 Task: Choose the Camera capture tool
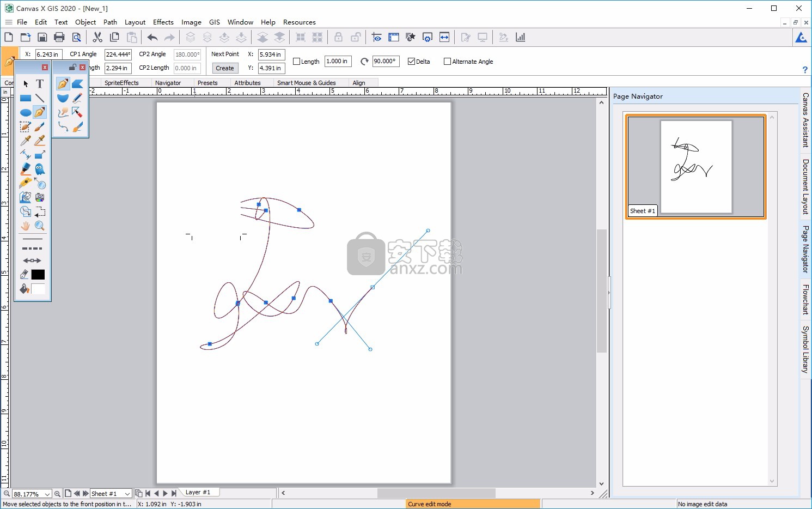pos(40,197)
